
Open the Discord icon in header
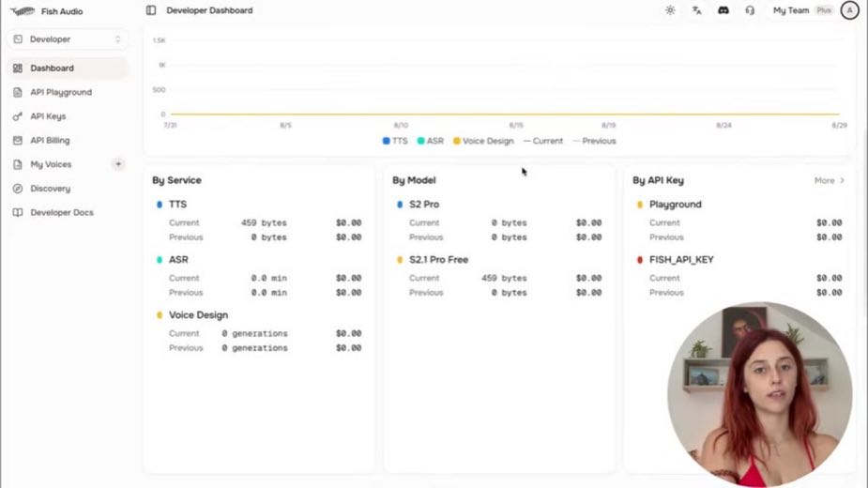point(723,10)
